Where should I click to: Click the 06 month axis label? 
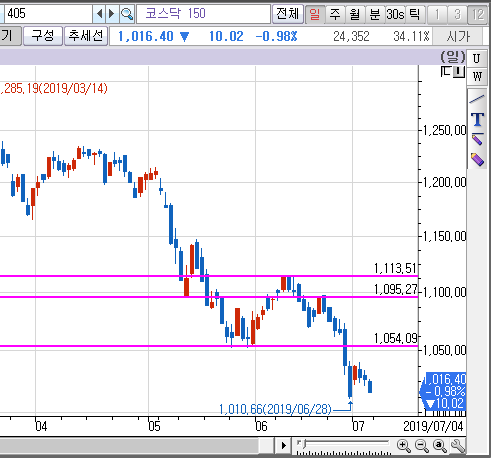261,426
